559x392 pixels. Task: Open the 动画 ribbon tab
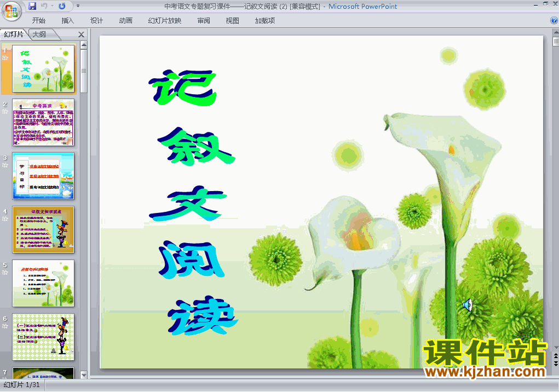[x=125, y=21]
